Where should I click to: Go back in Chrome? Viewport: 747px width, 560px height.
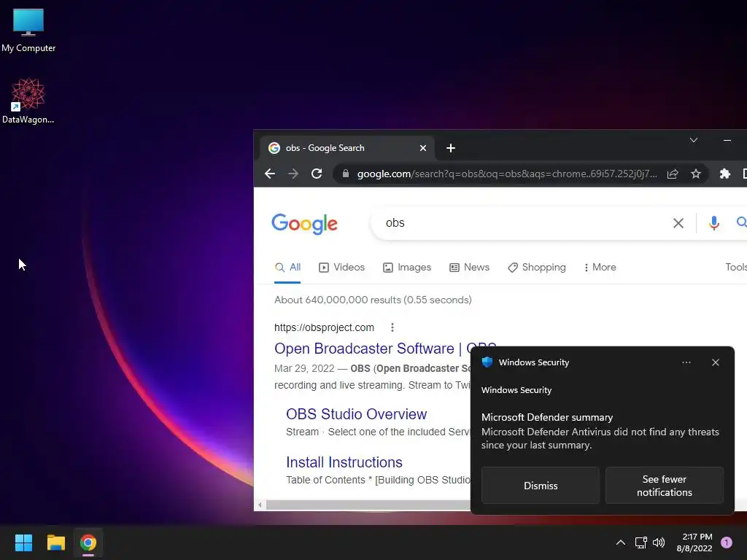pos(270,174)
